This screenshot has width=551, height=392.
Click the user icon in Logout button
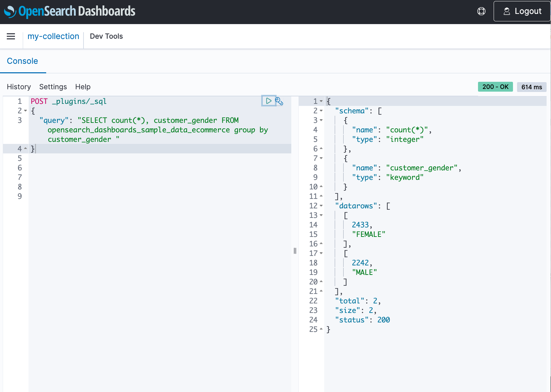click(507, 11)
